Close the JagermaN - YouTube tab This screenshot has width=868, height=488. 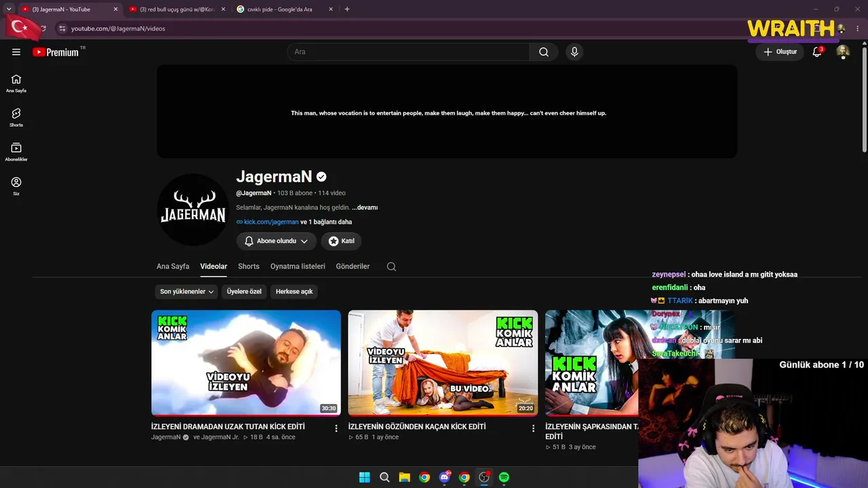pyautogui.click(x=115, y=9)
